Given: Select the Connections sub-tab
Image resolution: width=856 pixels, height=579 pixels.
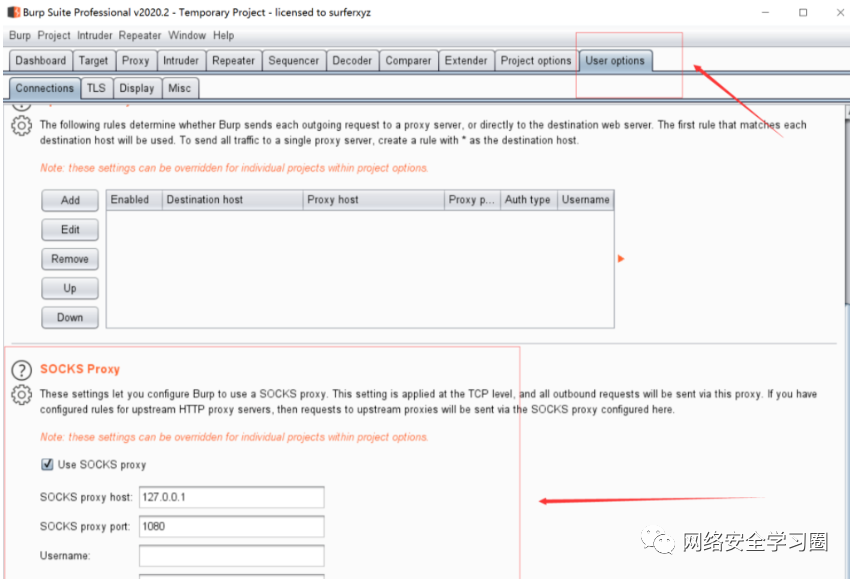Looking at the screenshot, I should pyautogui.click(x=44, y=88).
